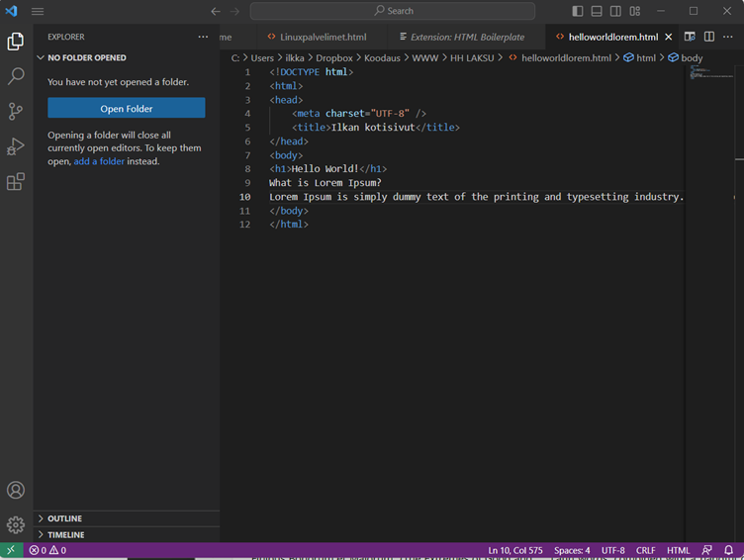Expand the Timeline section
This screenshot has height=560, width=744.
pos(65,534)
